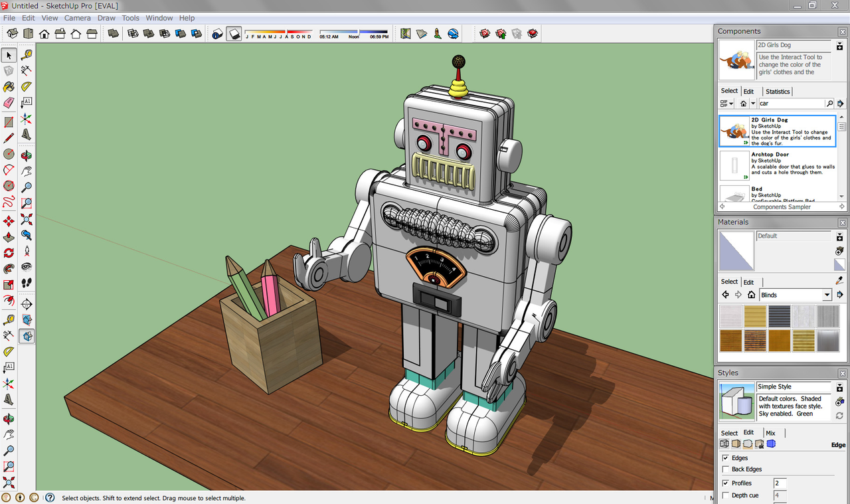Activate the Tape Measure tool
Viewport: 850px width, 504px height.
coord(27,55)
